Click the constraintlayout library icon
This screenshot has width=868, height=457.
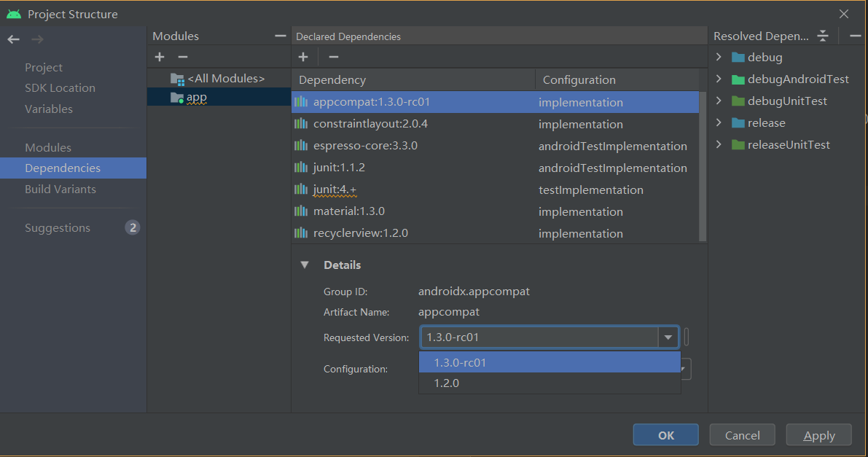click(x=301, y=123)
